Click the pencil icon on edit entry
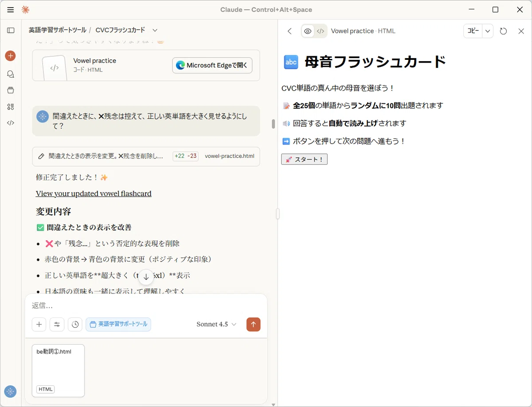 click(41, 157)
